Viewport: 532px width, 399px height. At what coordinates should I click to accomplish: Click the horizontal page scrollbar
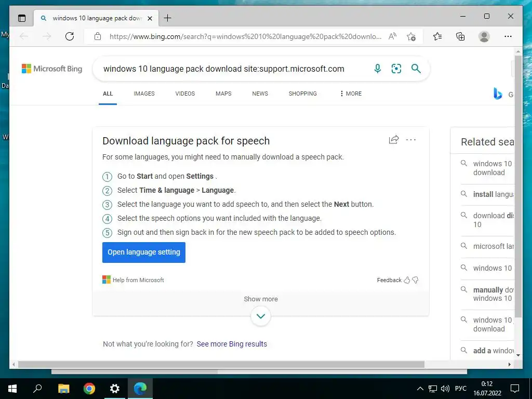(x=221, y=364)
